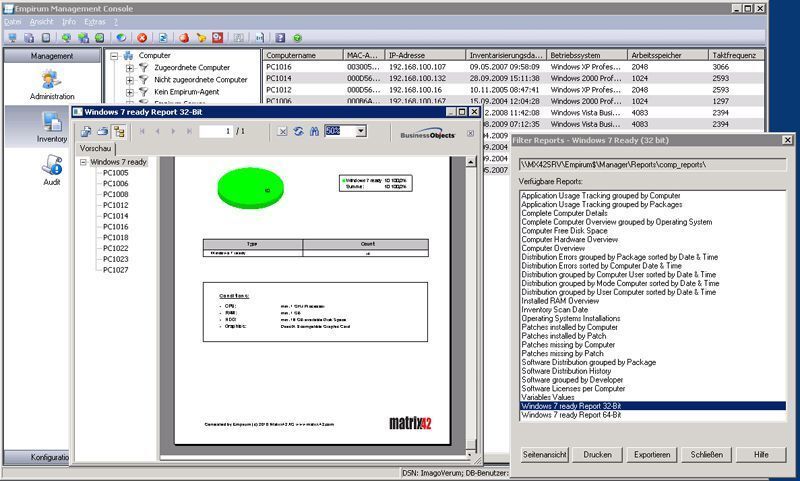Click the Exportieren button
The height and width of the screenshot is (481, 800).
tap(652, 454)
